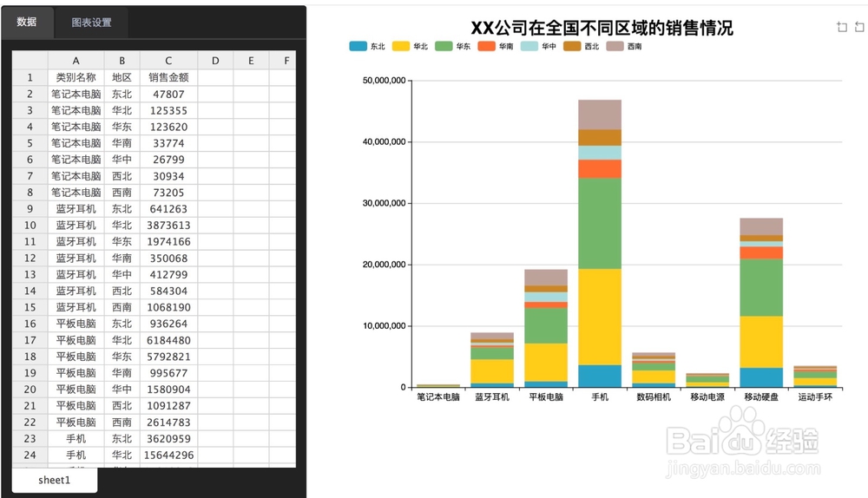Activate the area zoom tool icon

(x=842, y=27)
